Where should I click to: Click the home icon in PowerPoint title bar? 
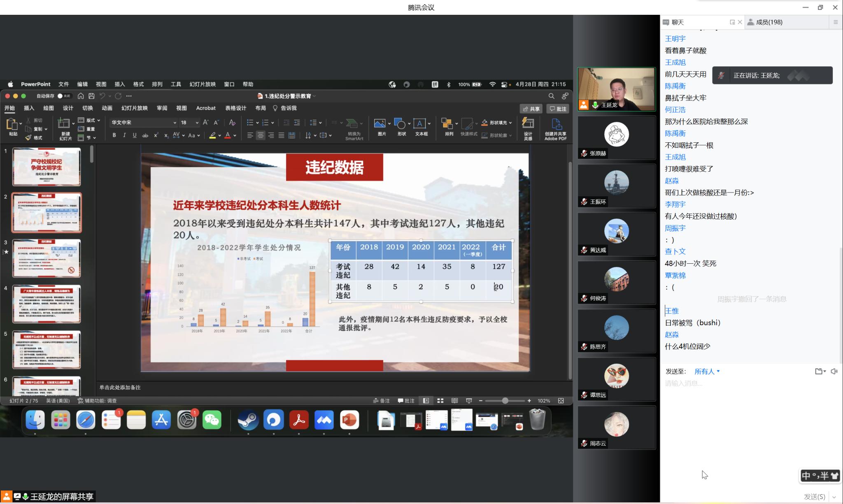[81, 96]
